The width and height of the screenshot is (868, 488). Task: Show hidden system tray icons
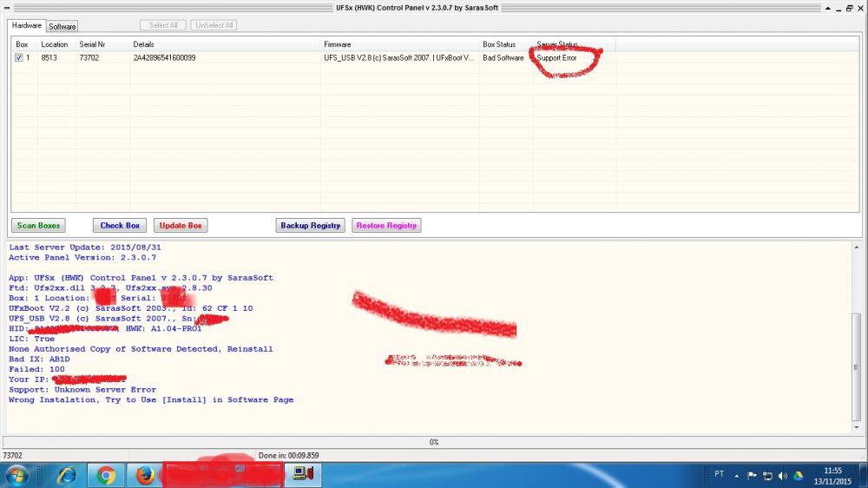737,475
